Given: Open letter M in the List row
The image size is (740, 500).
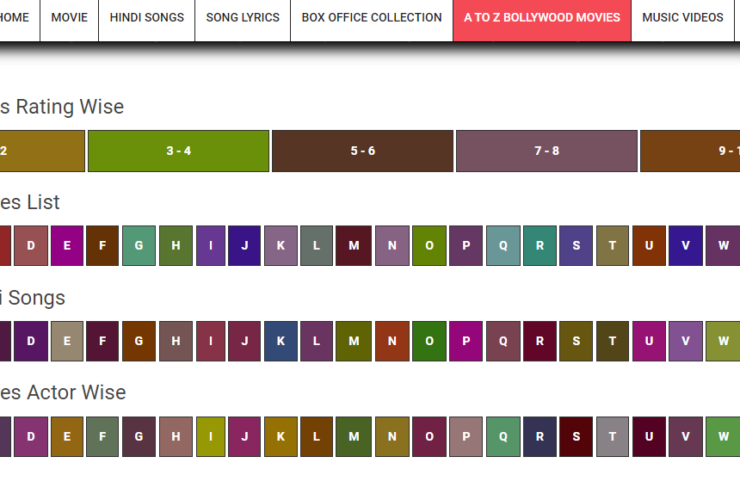Looking at the screenshot, I should pyautogui.click(x=353, y=246).
